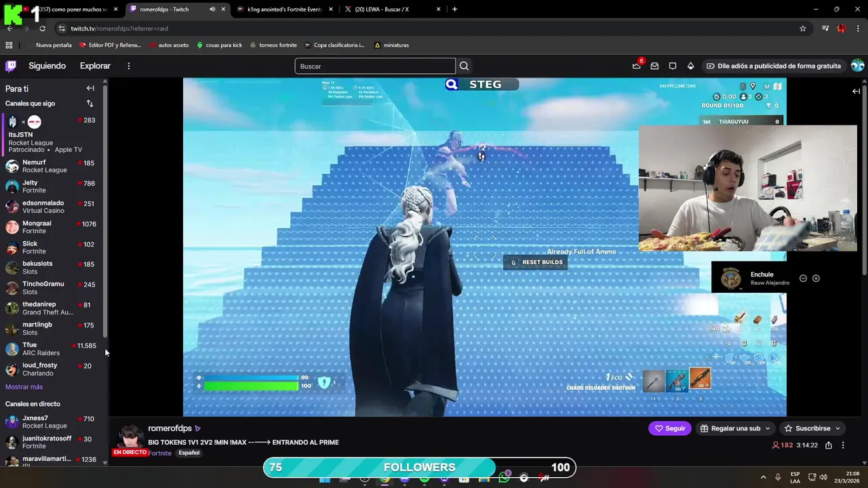The height and width of the screenshot is (488, 868).
Task: Open the Twitch home logo
Action: point(11,66)
